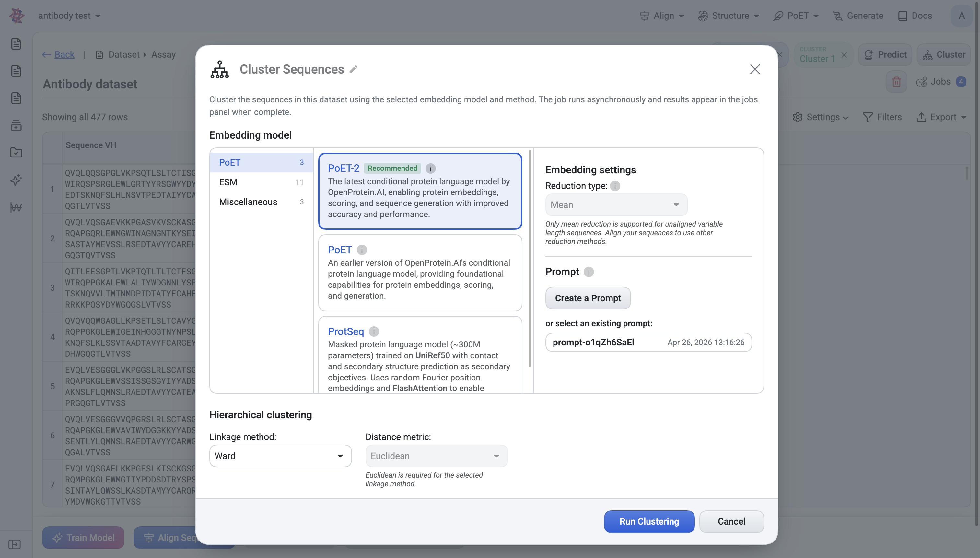This screenshot has height=558, width=980.
Task: Select the ProtSeq model card
Action: [420, 355]
